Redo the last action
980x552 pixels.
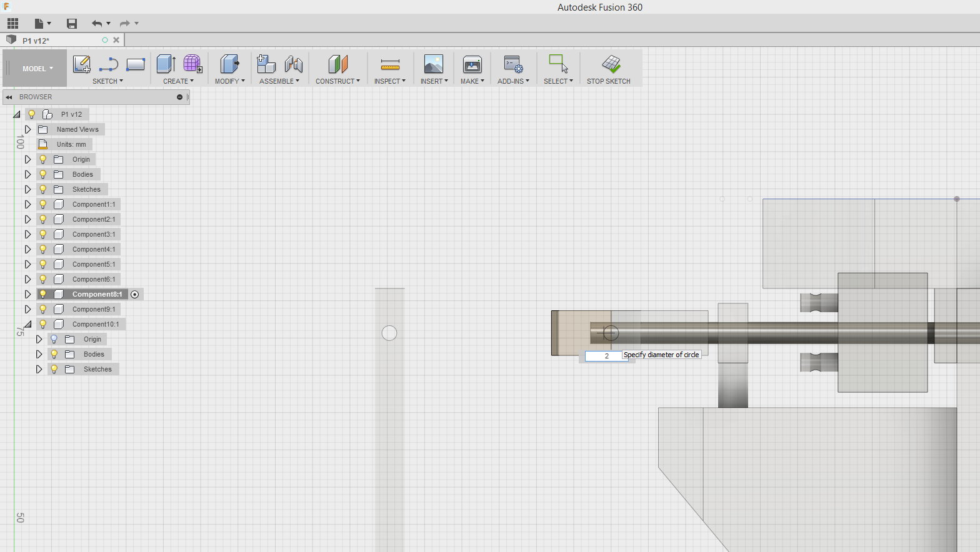(125, 24)
